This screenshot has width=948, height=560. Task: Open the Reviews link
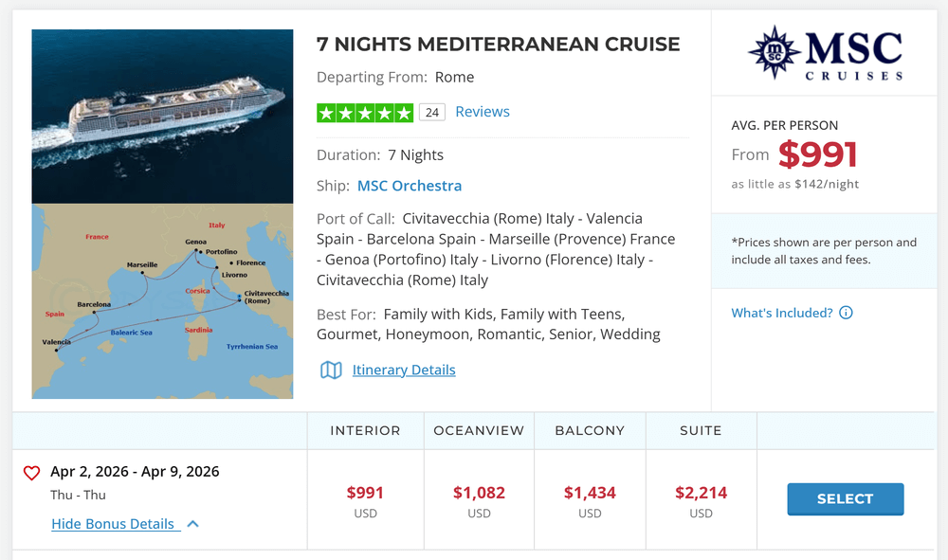(x=483, y=112)
